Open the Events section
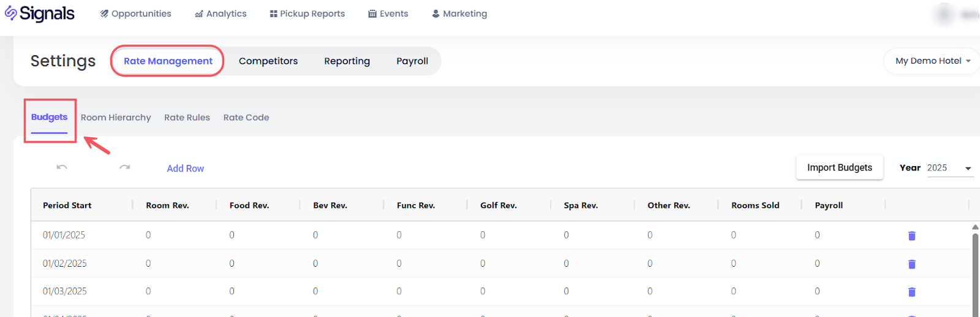The height and width of the screenshot is (317, 980). coord(388,13)
